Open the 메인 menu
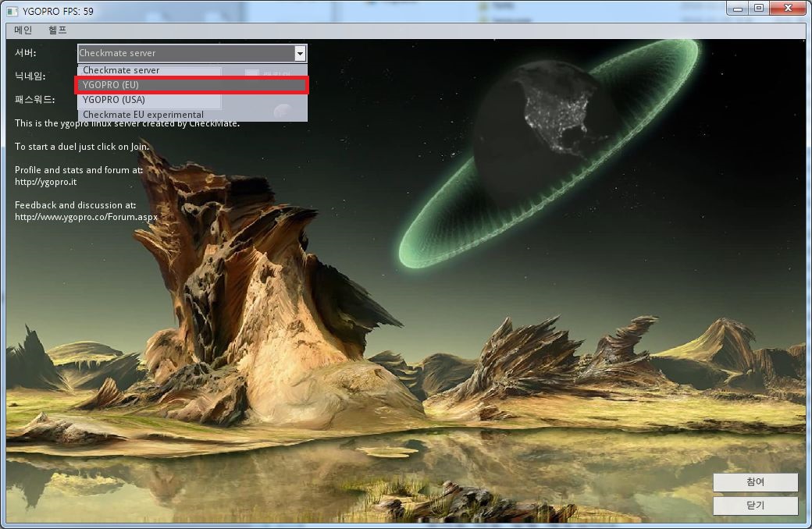The width and height of the screenshot is (812, 529). (23, 30)
